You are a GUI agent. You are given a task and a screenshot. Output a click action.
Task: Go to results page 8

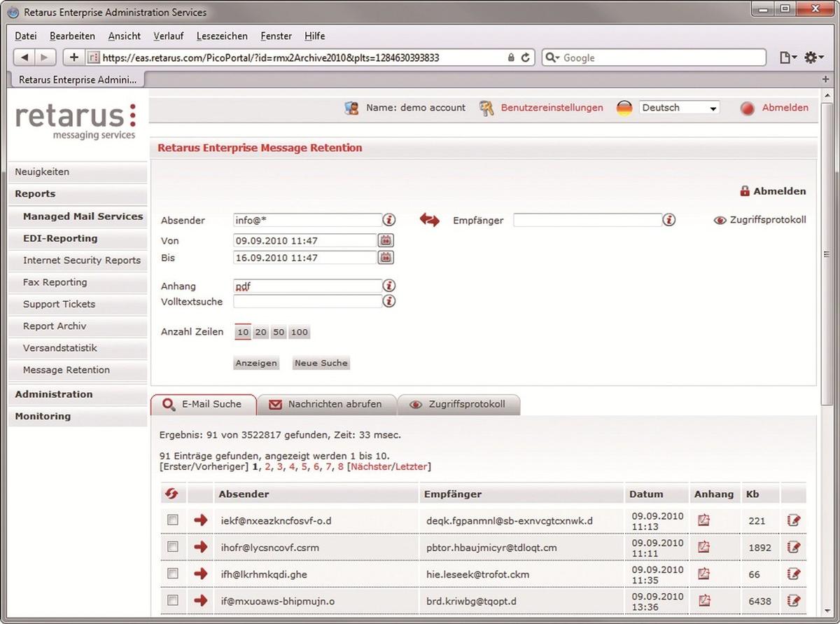[x=341, y=466]
